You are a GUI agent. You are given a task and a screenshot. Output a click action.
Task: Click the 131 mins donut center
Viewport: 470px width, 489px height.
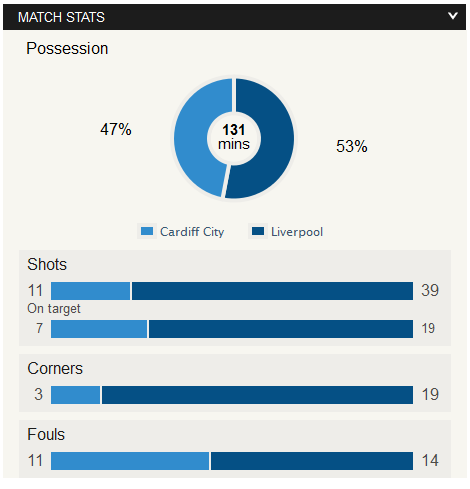pyautogui.click(x=234, y=137)
